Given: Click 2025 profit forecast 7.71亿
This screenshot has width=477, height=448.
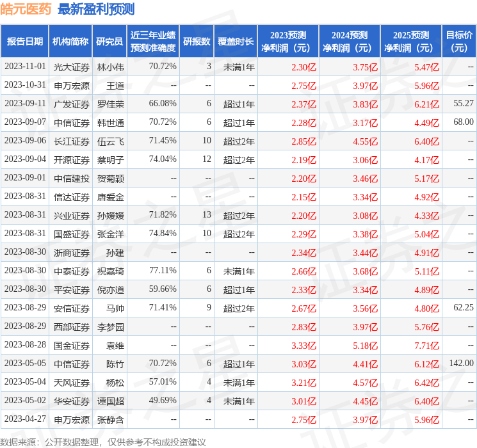Looking at the screenshot, I should (x=426, y=346).
